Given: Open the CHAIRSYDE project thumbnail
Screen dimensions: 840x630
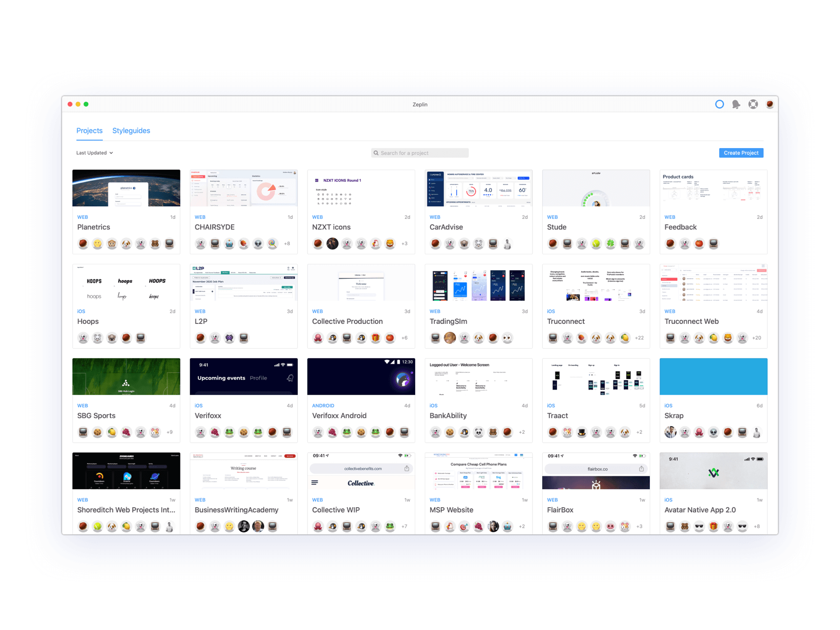Looking at the screenshot, I should pyautogui.click(x=244, y=188).
